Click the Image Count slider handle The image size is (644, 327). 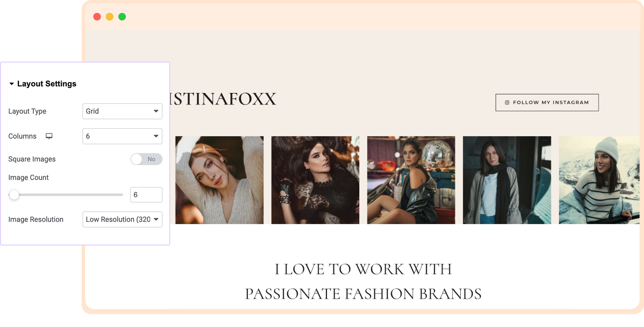point(14,195)
